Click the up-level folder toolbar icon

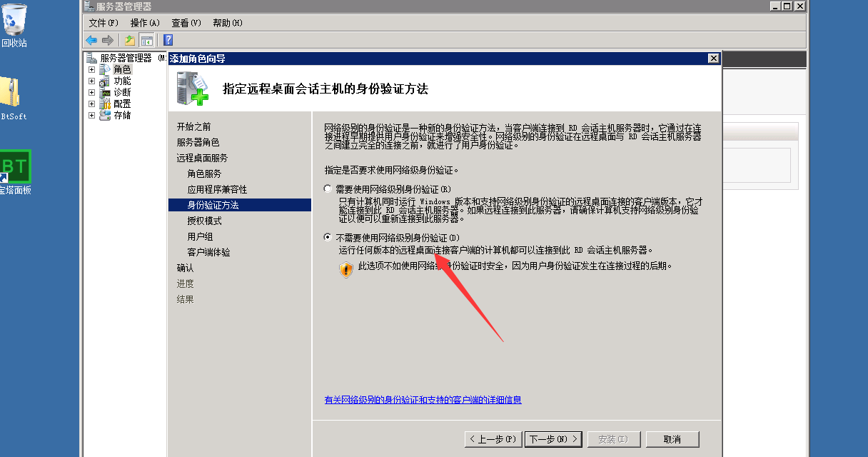click(x=130, y=40)
